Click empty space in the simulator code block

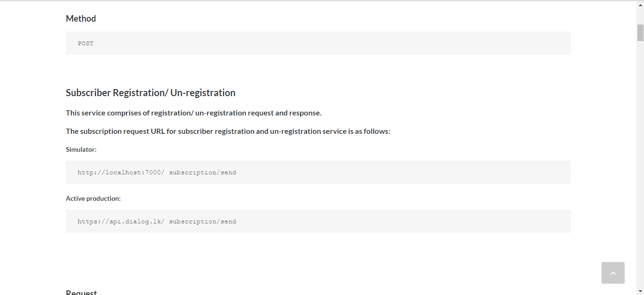401,172
